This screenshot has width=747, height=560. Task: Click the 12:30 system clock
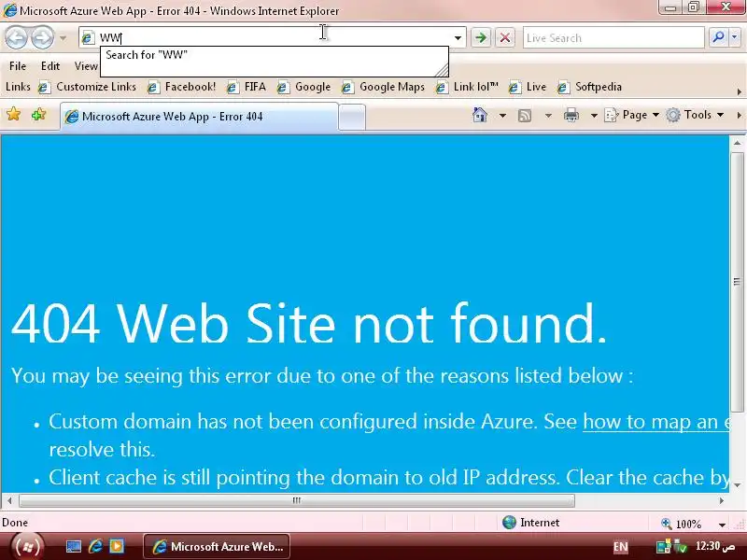click(x=714, y=545)
